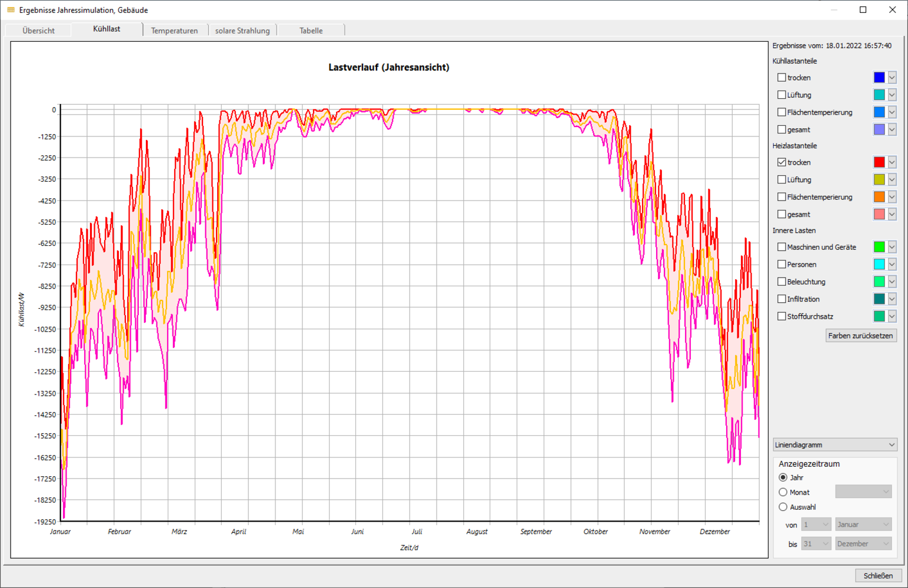
Task: Switch to the Übersicht tab
Action: (38, 31)
